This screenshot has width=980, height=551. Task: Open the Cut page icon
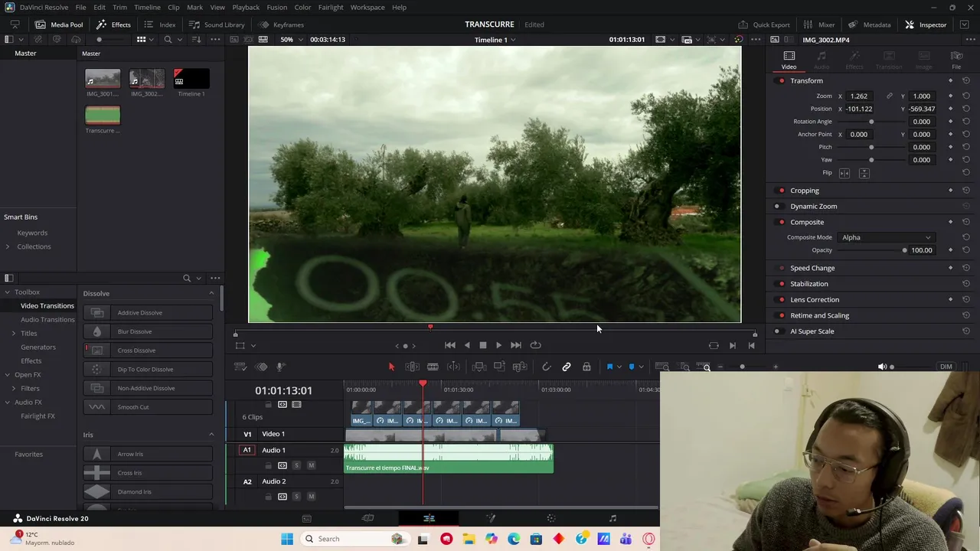(x=367, y=519)
